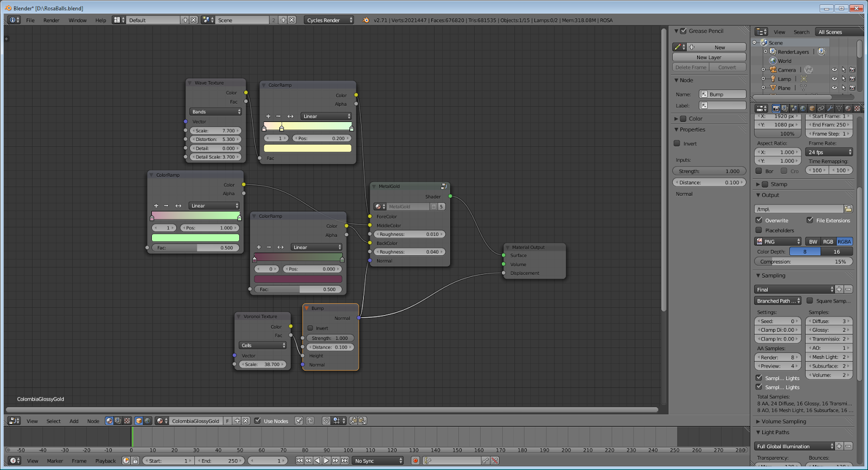This screenshot has height=470, width=868.
Task: Toggle File Extensions checkbox
Action: point(810,220)
